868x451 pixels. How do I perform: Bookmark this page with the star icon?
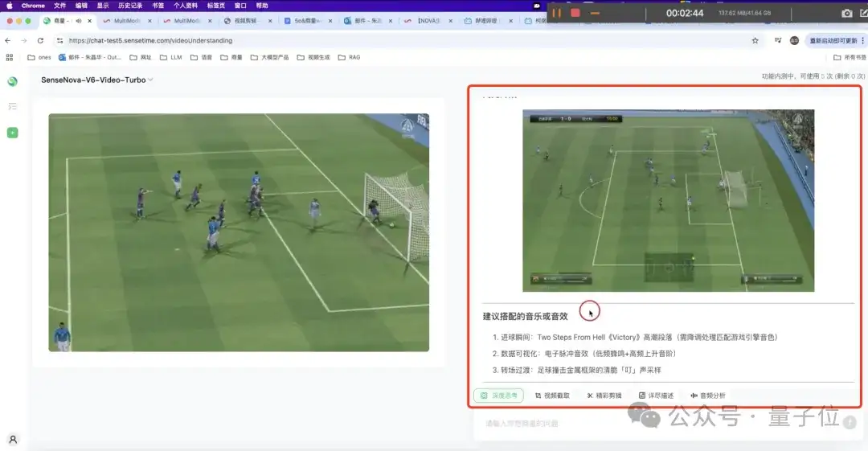tap(755, 40)
